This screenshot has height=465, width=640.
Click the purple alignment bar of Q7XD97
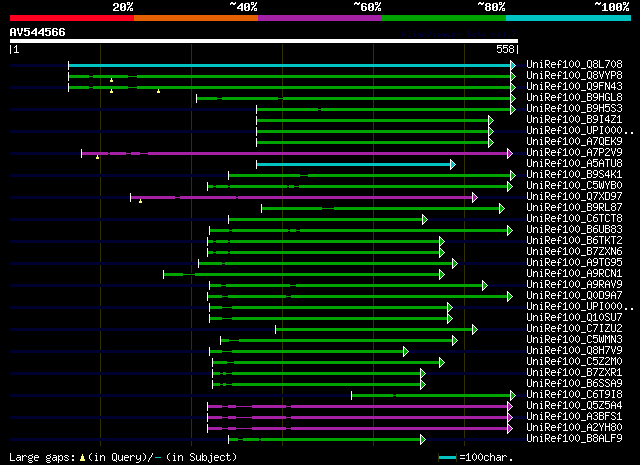coord(302,198)
